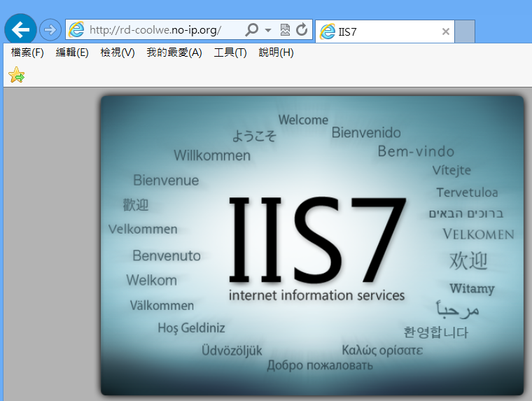
Task: Click the add to favorites bar star icon
Action: (17, 75)
